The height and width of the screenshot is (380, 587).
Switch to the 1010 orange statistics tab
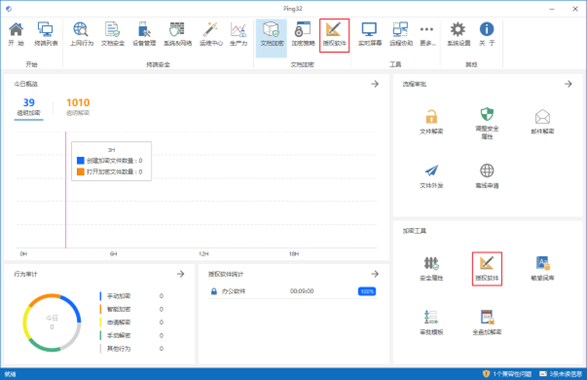point(78,107)
